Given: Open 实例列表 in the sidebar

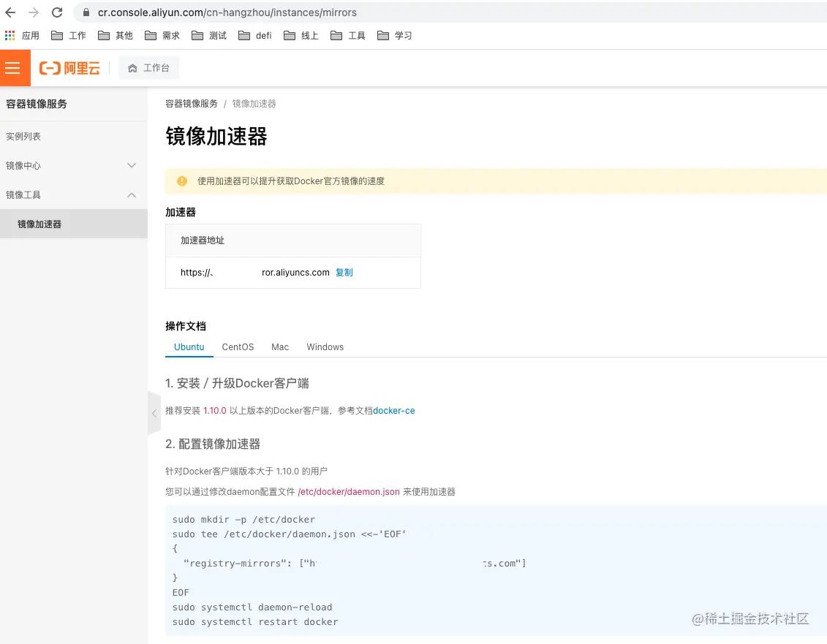Looking at the screenshot, I should click(23, 136).
